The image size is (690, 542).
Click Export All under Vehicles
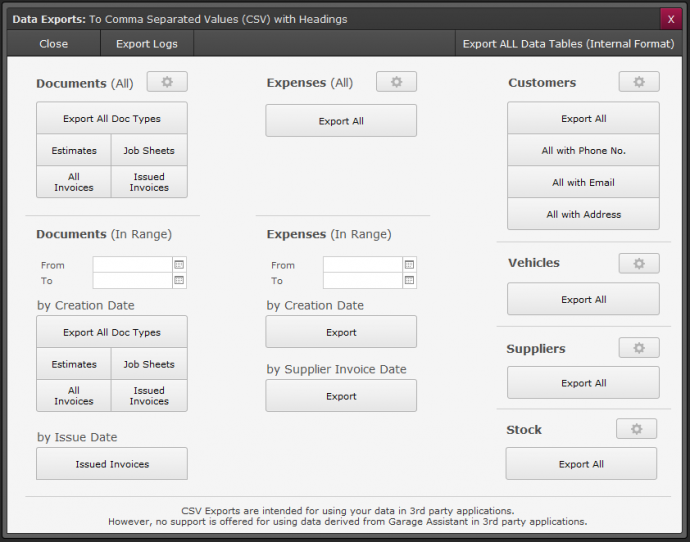(x=584, y=299)
